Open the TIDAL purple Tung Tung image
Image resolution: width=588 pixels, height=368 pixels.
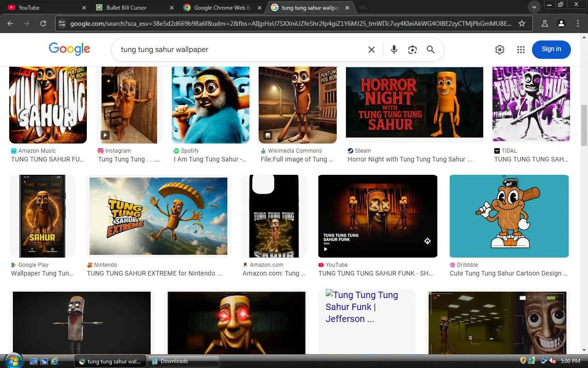click(x=531, y=104)
